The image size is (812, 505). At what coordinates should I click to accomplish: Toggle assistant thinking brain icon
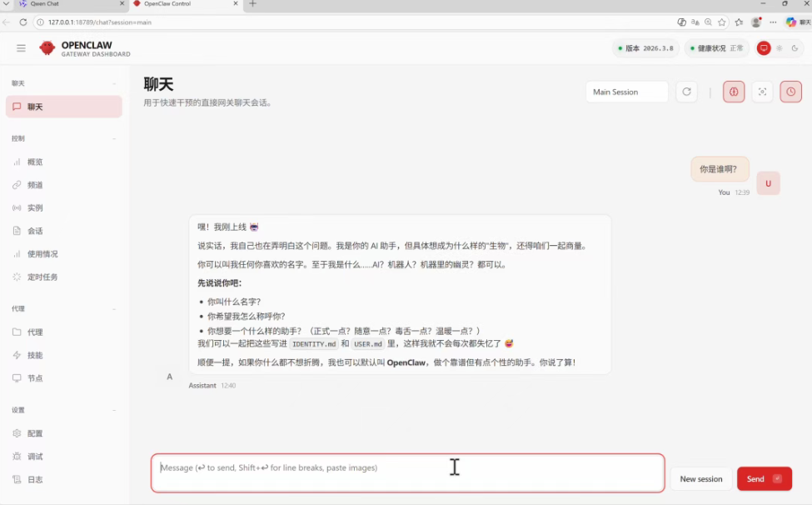pos(734,92)
